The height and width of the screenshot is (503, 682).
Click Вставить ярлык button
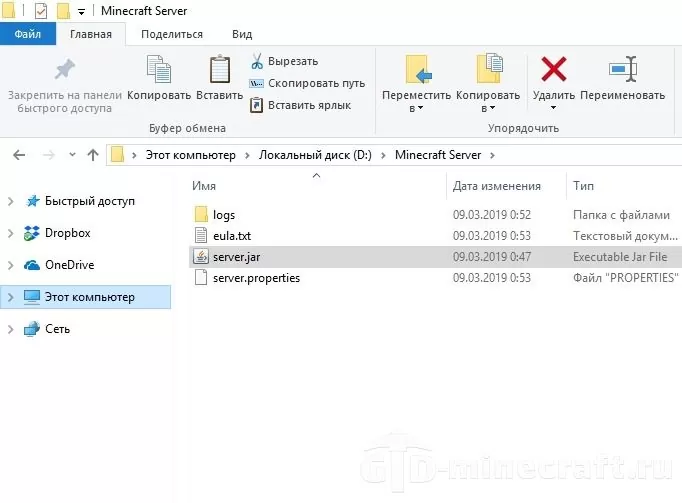(x=300, y=104)
